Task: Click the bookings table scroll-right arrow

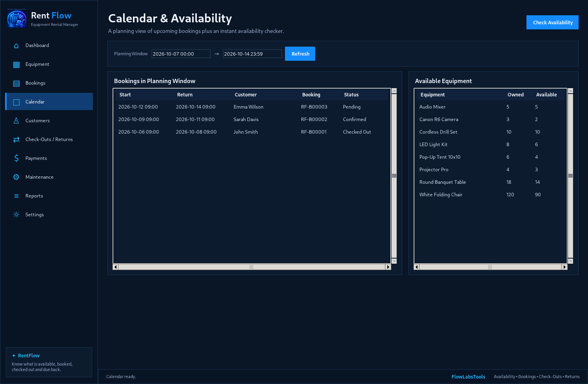Action: pos(388,267)
